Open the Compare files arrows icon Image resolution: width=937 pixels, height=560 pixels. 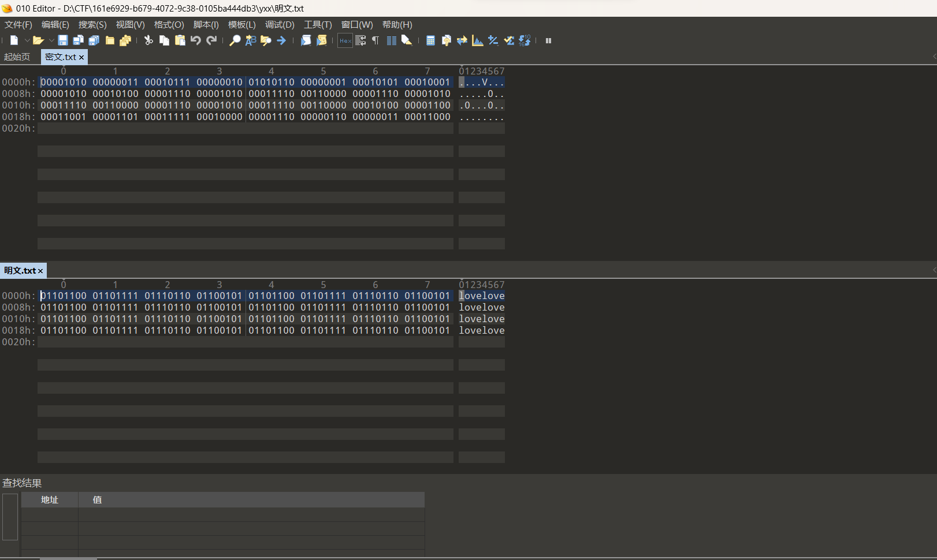point(462,40)
